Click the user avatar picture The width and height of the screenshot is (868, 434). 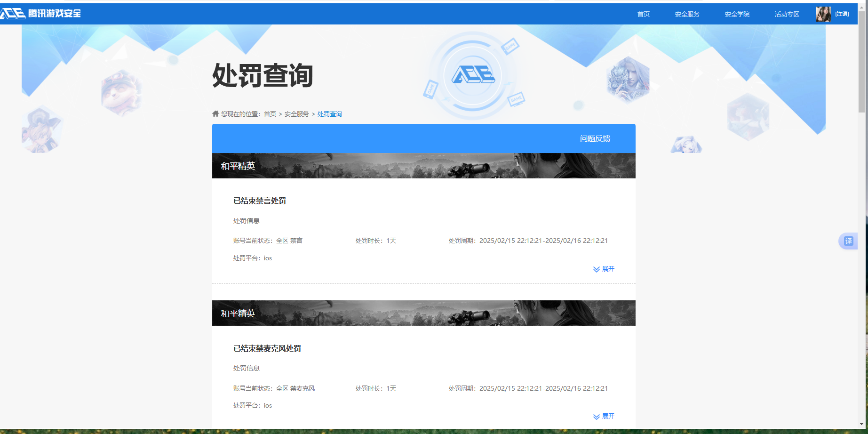(823, 14)
